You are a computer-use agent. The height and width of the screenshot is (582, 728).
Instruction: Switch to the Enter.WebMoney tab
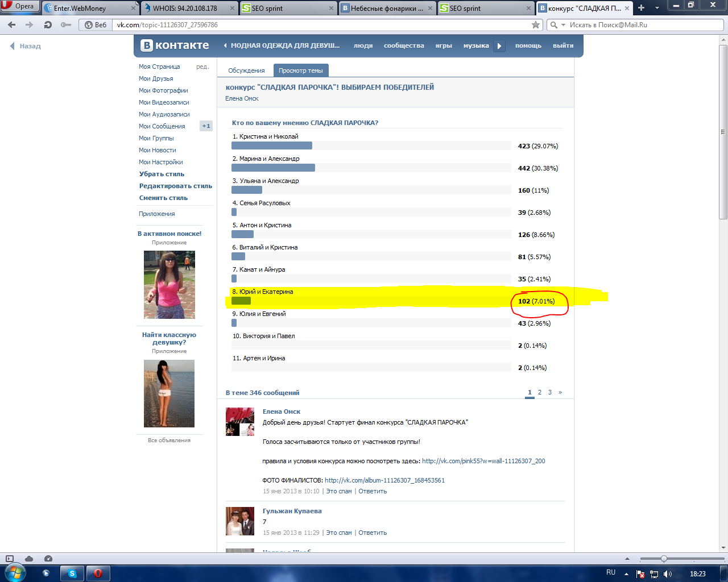[90, 8]
